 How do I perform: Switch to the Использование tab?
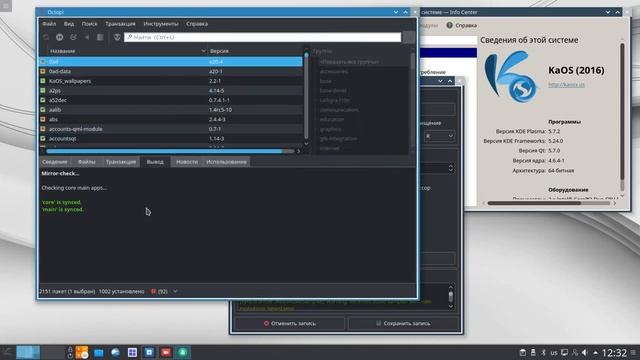227,162
